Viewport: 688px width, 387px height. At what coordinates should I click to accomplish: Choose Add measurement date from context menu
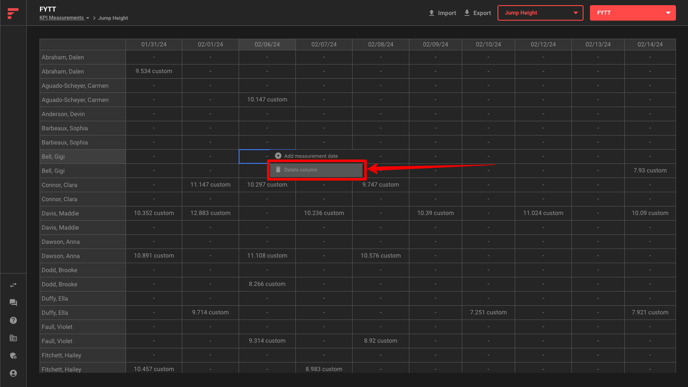(316, 156)
